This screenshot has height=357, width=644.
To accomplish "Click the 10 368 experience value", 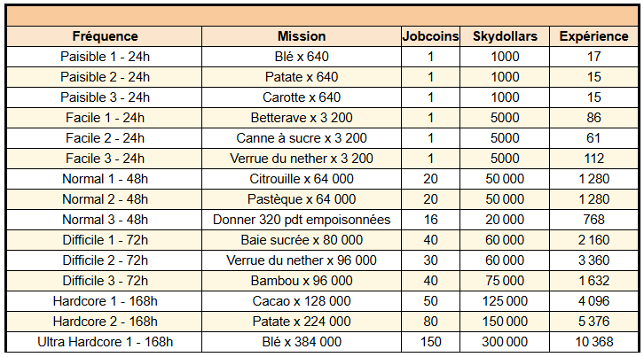I will [594, 342].
